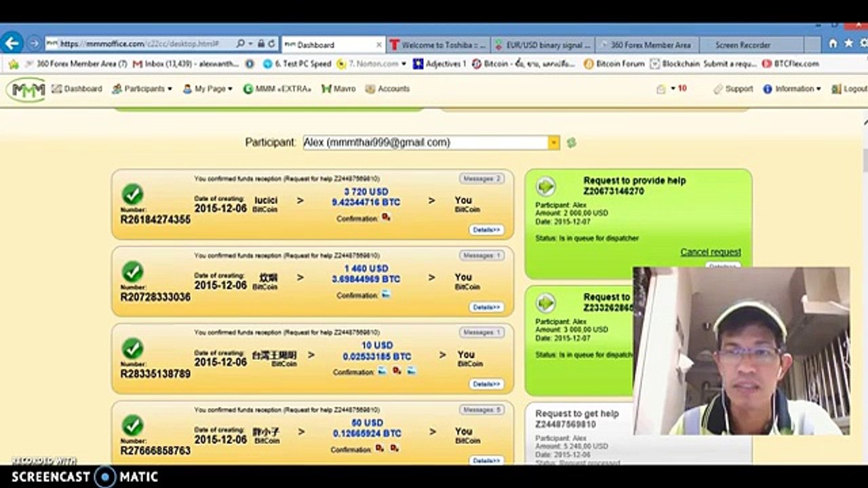Open the Mavro menu item

tap(338, 89)
